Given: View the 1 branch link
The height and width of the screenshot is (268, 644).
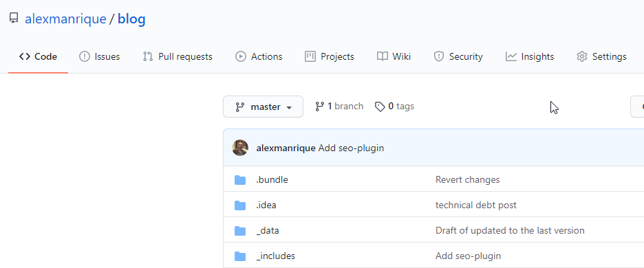Looking at the screenshot, I should [339, 107].
